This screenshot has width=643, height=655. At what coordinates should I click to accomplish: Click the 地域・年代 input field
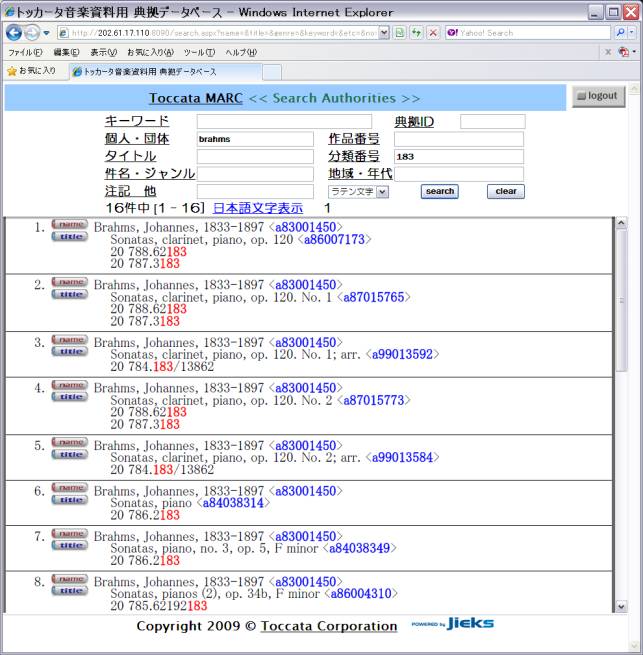point(458,174)
